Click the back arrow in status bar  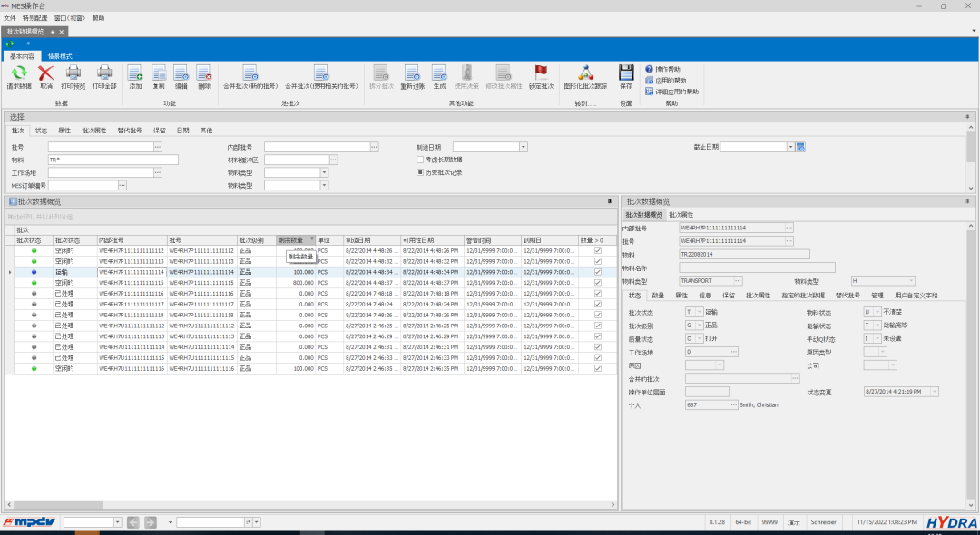pos(133,522)
